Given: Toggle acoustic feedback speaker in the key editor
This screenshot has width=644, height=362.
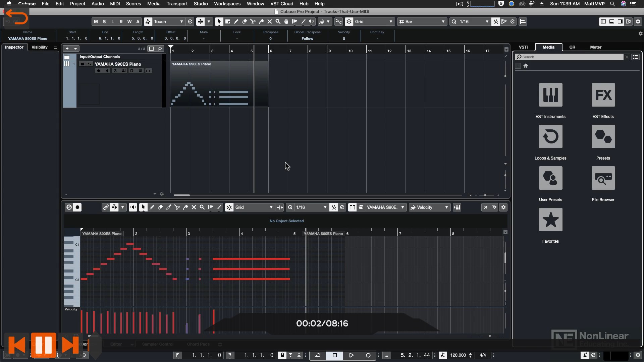Looking at the screenshot, I should (133, 207).
